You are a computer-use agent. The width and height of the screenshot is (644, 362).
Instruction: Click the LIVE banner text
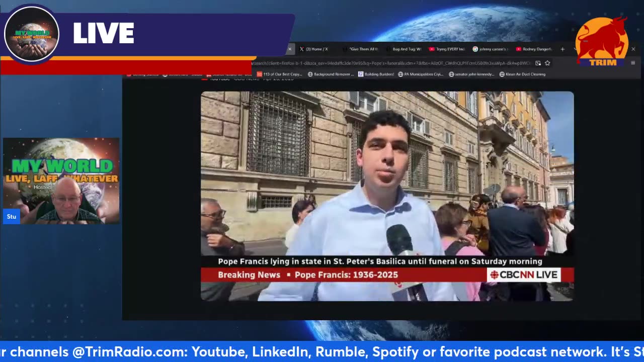pos(104,34)
